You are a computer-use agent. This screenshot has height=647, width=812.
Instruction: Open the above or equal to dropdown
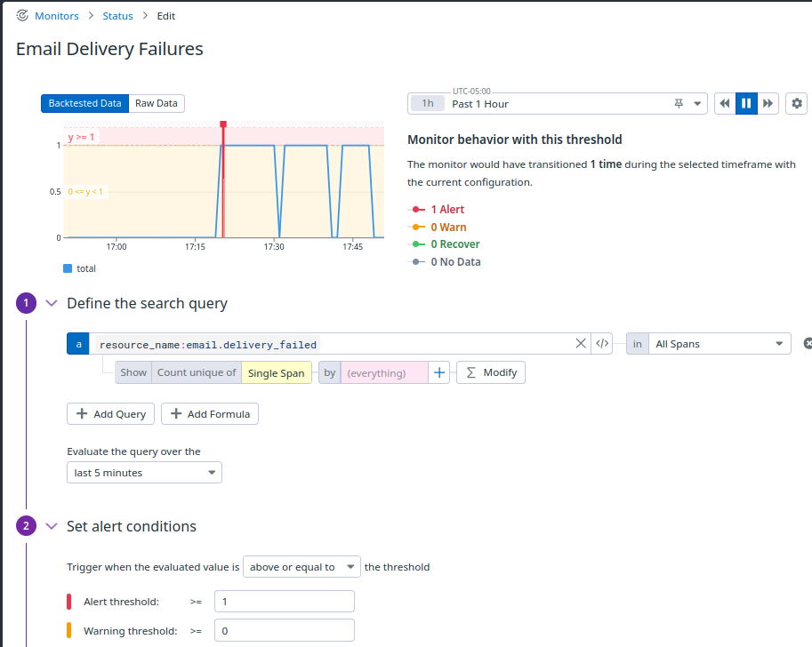tap(301, 567)
